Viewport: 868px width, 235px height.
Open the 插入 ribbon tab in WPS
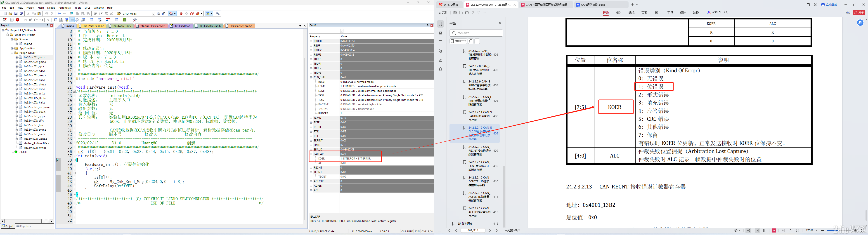tap(618, 12)
